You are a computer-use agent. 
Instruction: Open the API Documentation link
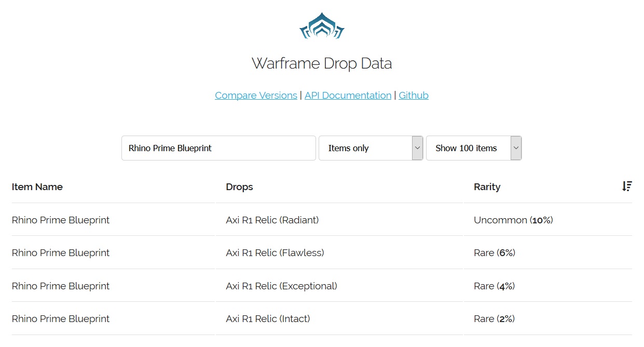pyautogui.click(x=348, y=96)
